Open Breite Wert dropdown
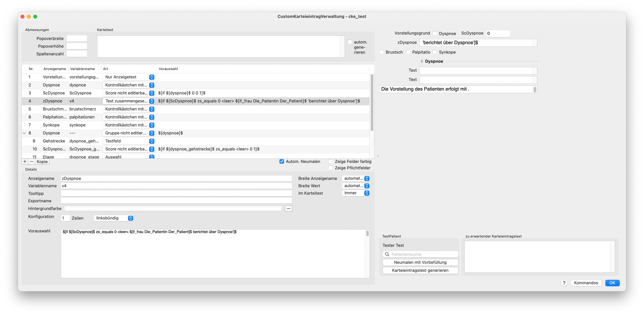644x315 pixels. click(x=356, y=186)
